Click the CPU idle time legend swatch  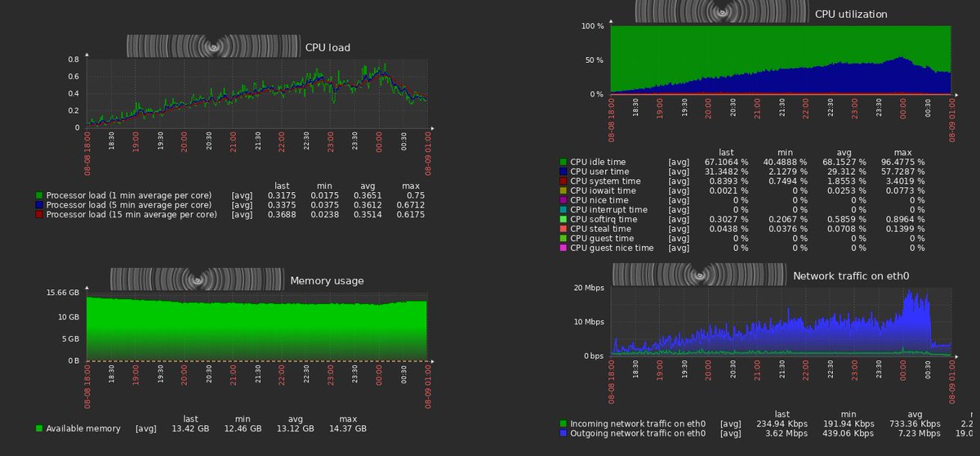(563, 162)
